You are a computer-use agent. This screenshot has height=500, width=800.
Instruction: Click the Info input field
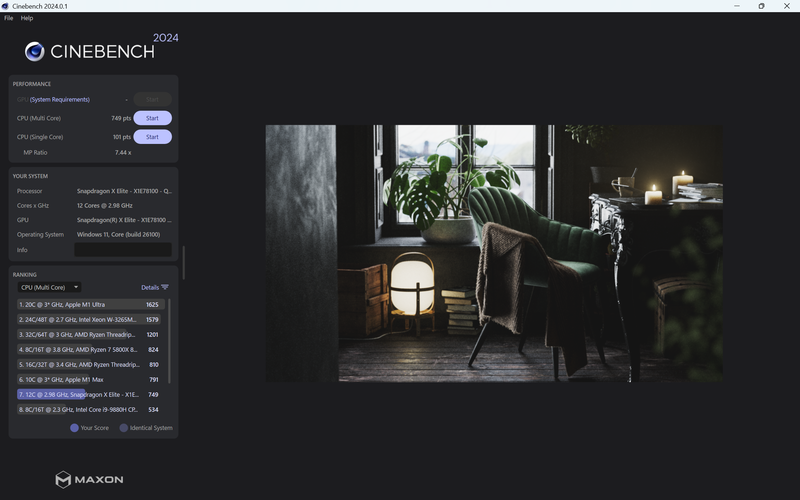point(123,249)
